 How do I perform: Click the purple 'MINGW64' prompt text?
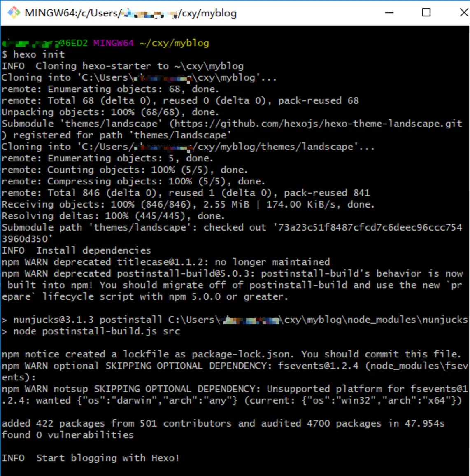click(114, 43)
